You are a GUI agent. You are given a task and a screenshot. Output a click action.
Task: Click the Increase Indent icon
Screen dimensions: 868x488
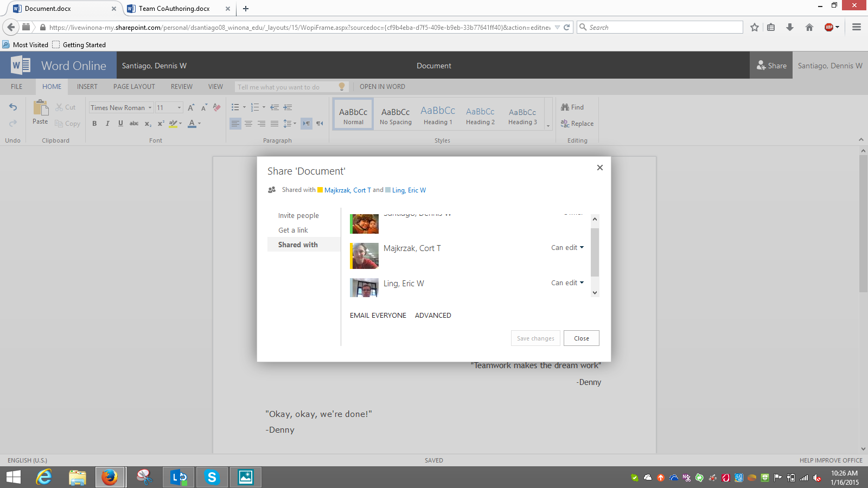click(288, 107)
